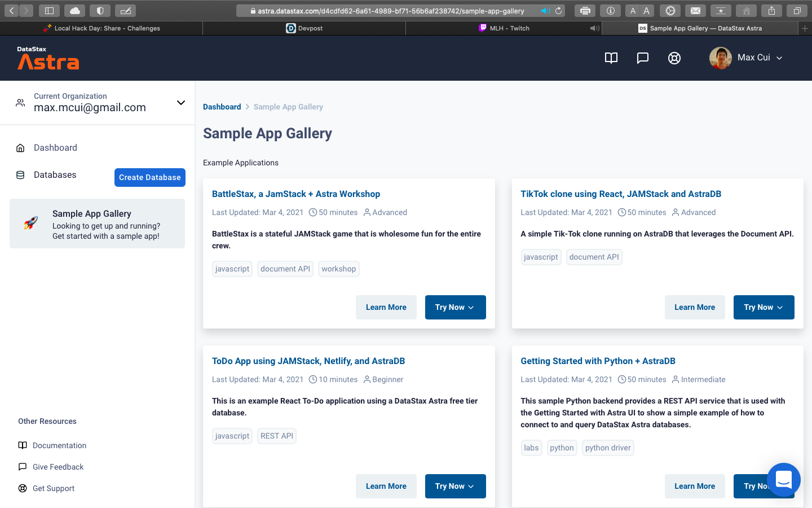Select the workshop tag on BattleStax card
Viewport: 812px width, 508px height.
click(x=339, y=269)
